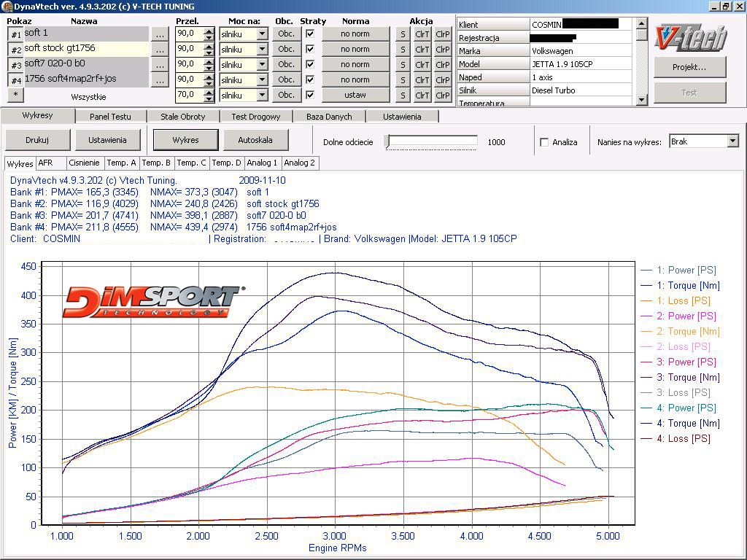Toggle Straty checkbox in the bottom Wszystkie row
This screenshot has height=560, width=747.
310,95
